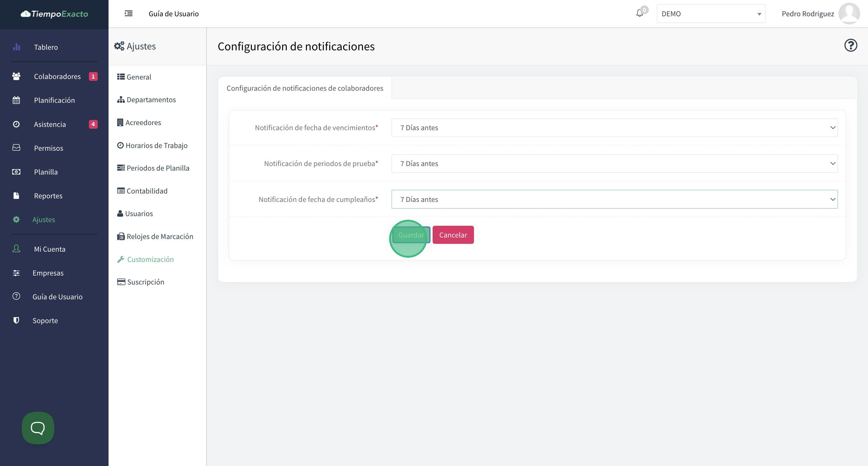Open the Guía de Usuario top link
The height and width of the screenshot is (466, 868).
tap(174, 14)
